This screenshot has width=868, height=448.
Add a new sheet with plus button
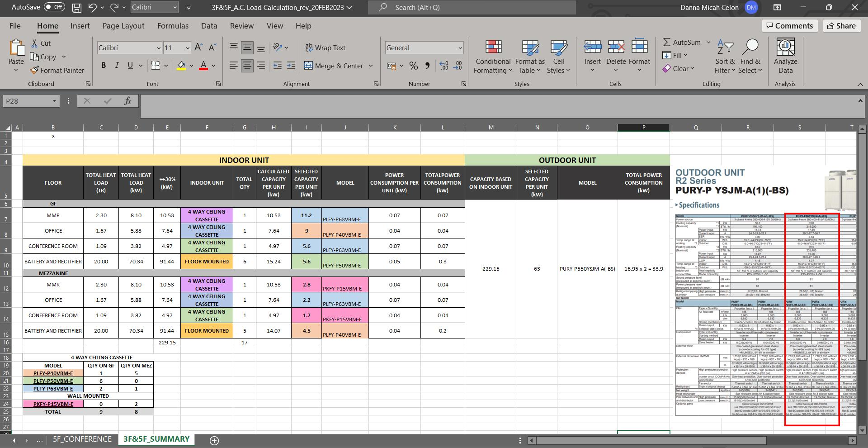[x=214, y=440]
